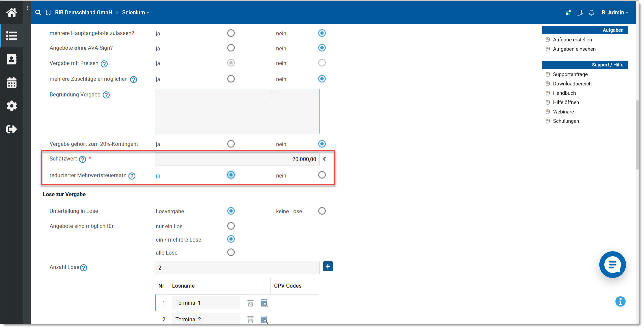Click the Aufgaben panel header
This screenshot has height=329, width=644.
pos(585,30)
